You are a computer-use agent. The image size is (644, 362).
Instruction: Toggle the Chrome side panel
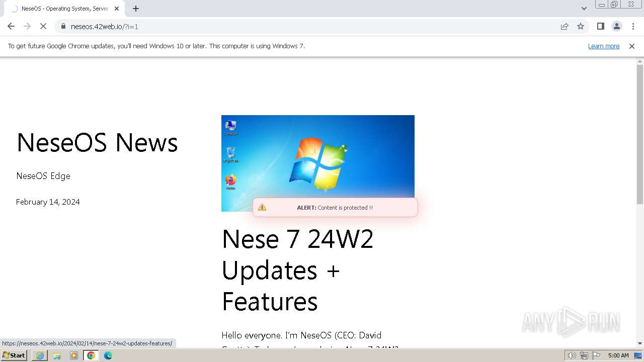pyautogui.click(x=600, y=26)
